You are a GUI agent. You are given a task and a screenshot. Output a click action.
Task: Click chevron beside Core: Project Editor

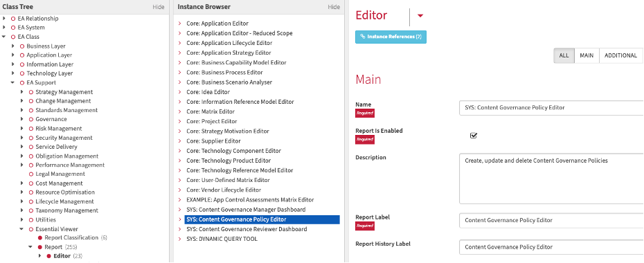[180, 121]
